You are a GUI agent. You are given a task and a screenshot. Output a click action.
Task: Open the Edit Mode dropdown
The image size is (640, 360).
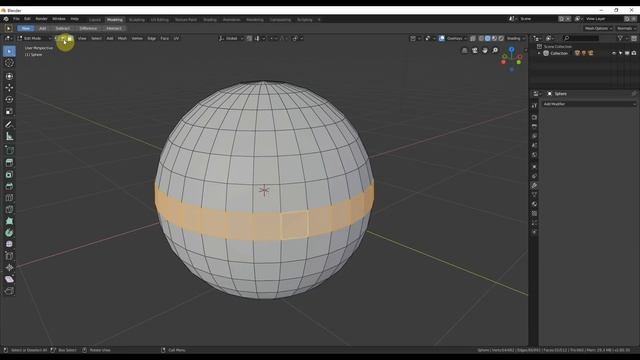34,38
